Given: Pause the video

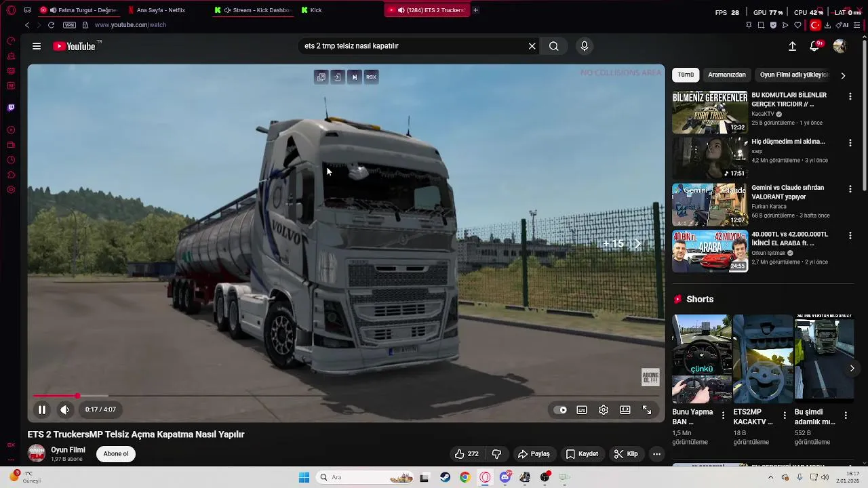Looking at the screenshot, I should click(42, 409).
